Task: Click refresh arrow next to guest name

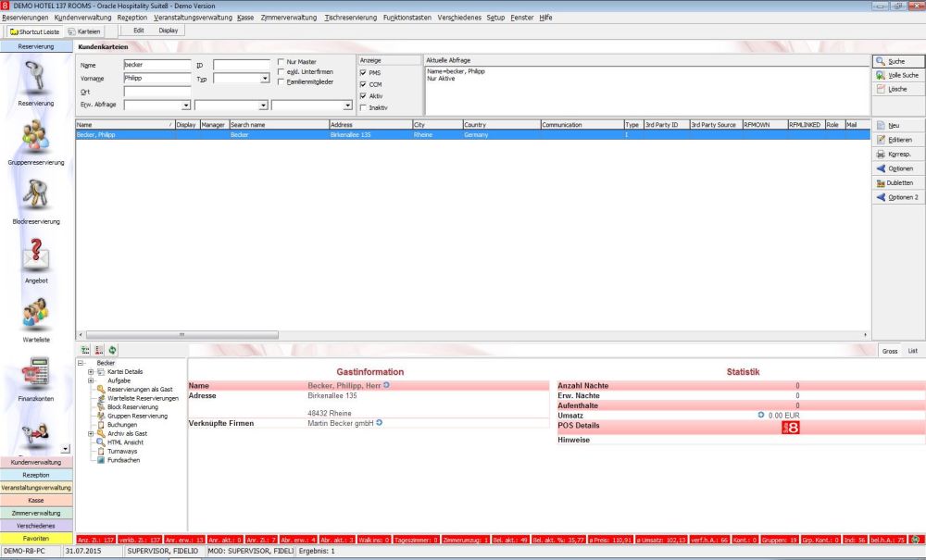Action: click(386, 385)
